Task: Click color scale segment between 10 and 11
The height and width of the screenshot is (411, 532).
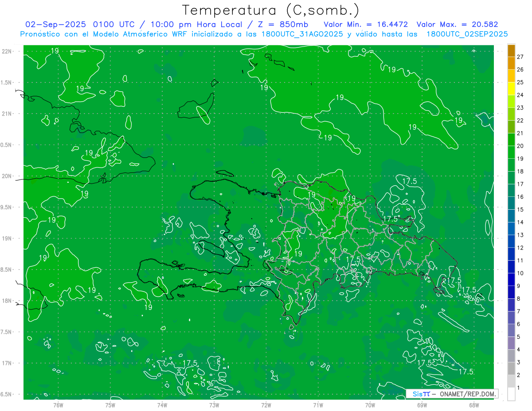Action: [x=512, y=267]
